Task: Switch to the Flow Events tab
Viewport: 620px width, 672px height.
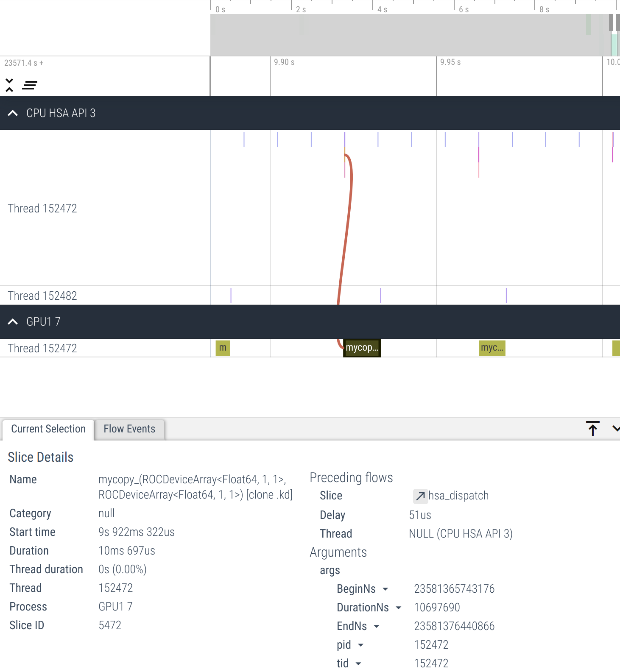Action: [129, 429]
